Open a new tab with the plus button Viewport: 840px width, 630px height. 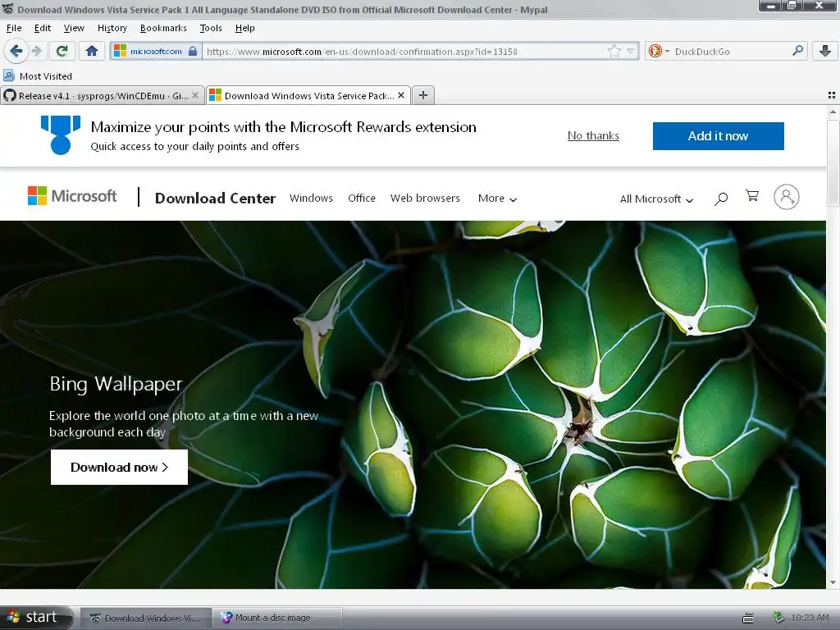423,95
